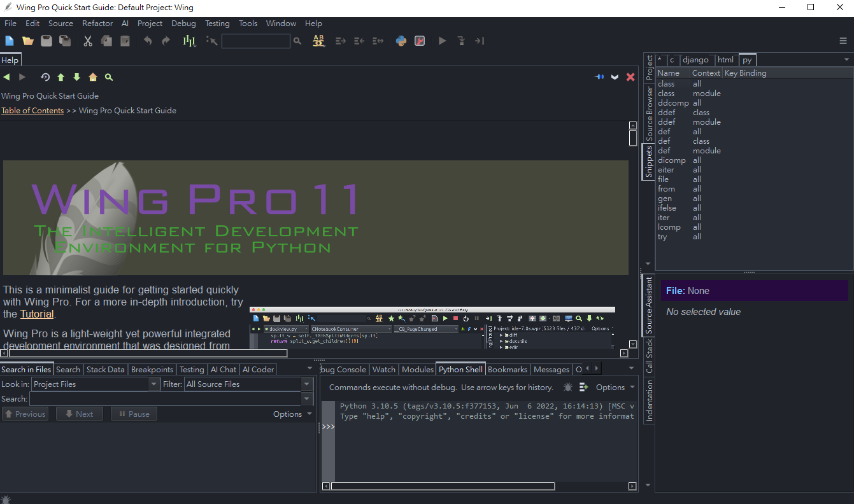Expand the Filter All Source Files dropdown
Image resolution: width=854 pixels, height=504 pixels.
click(x=308, y=384)
